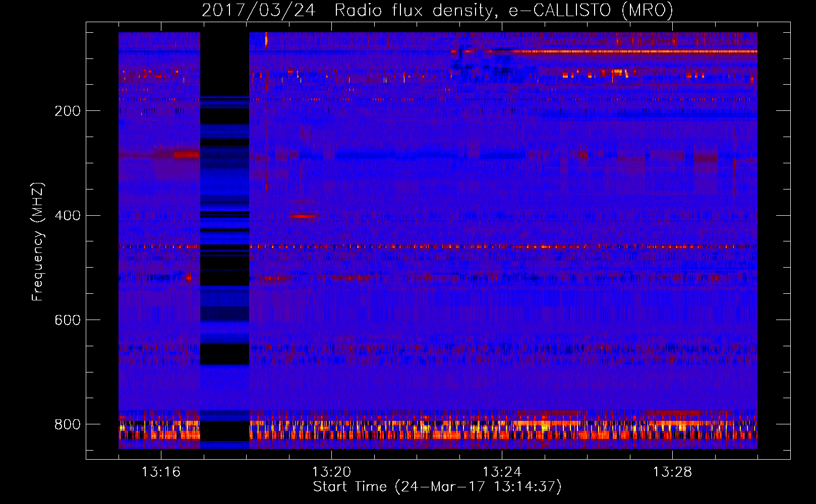Click the 200 frequency tick label
The height and width of the screenshot is (504, 816).
(x=67, y=111)
